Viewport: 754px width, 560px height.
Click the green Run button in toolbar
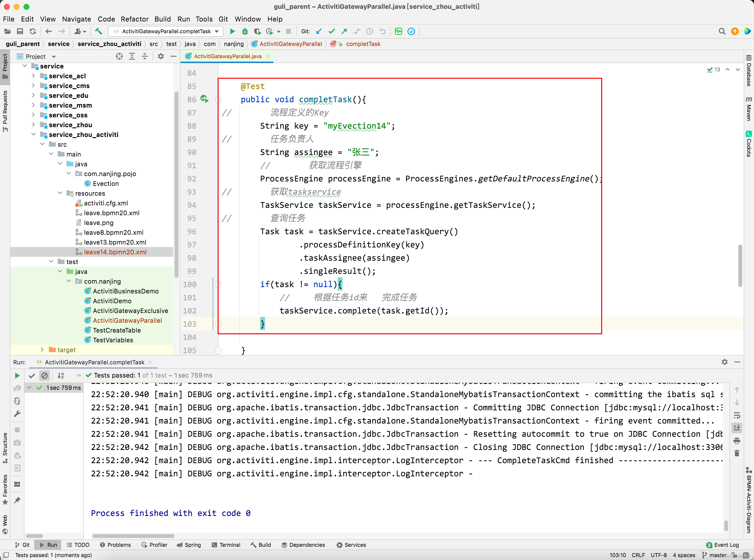pyautogui.click(x=232, y=31)
